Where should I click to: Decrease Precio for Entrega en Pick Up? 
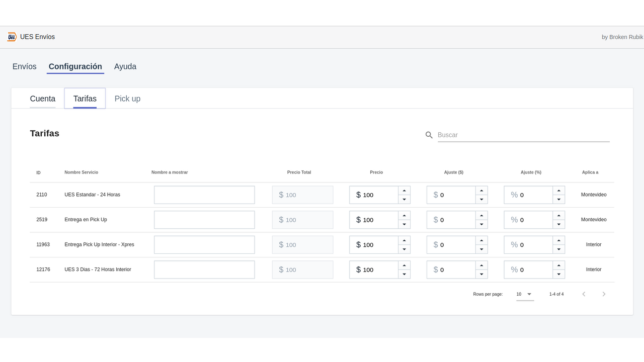[x=405, y=224]
